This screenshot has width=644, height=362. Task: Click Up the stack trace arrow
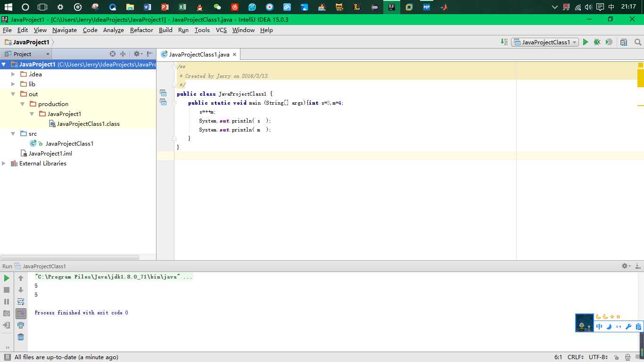click(21, 278)
